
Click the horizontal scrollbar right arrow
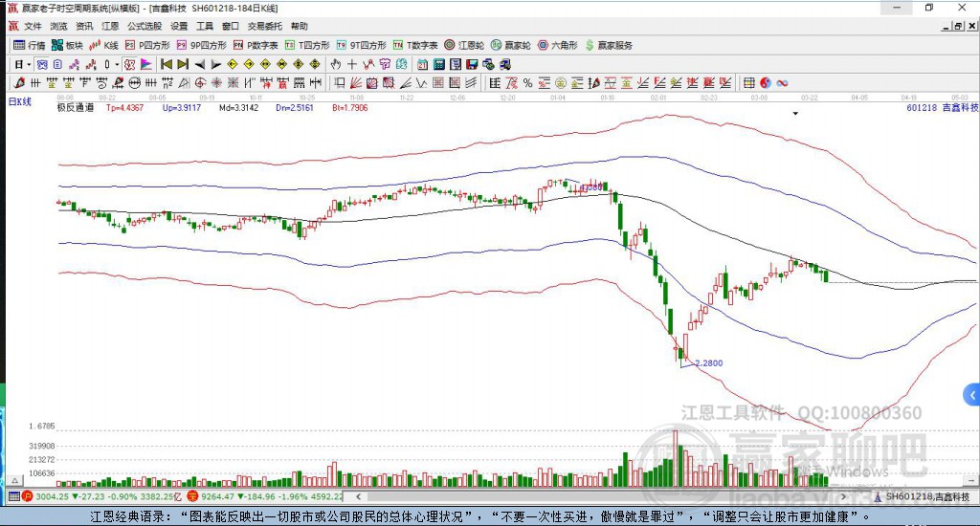click(844, 496)
